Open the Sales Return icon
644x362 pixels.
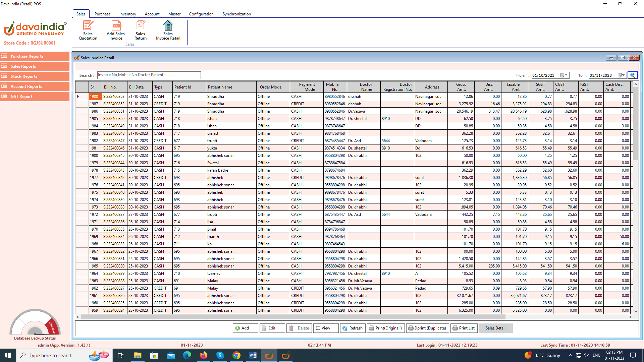coord(141,30)
